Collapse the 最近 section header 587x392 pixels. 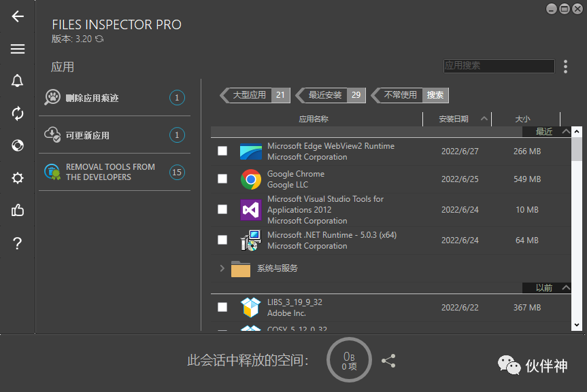565,131
